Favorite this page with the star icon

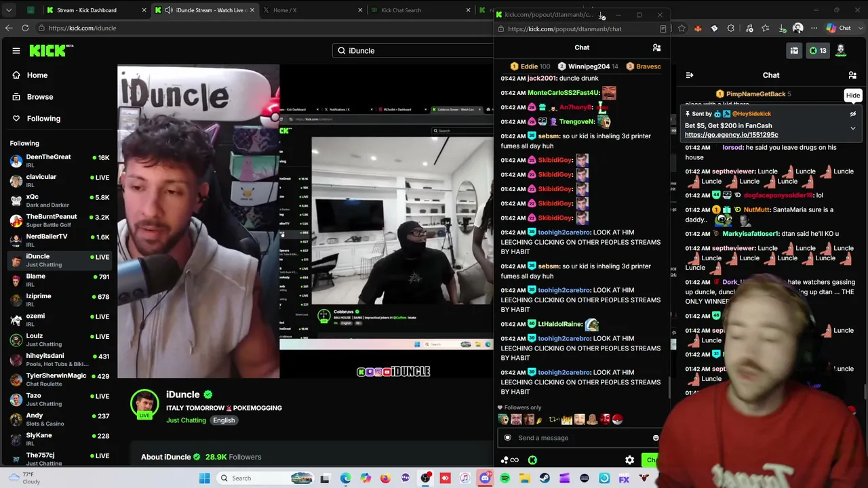682,28
